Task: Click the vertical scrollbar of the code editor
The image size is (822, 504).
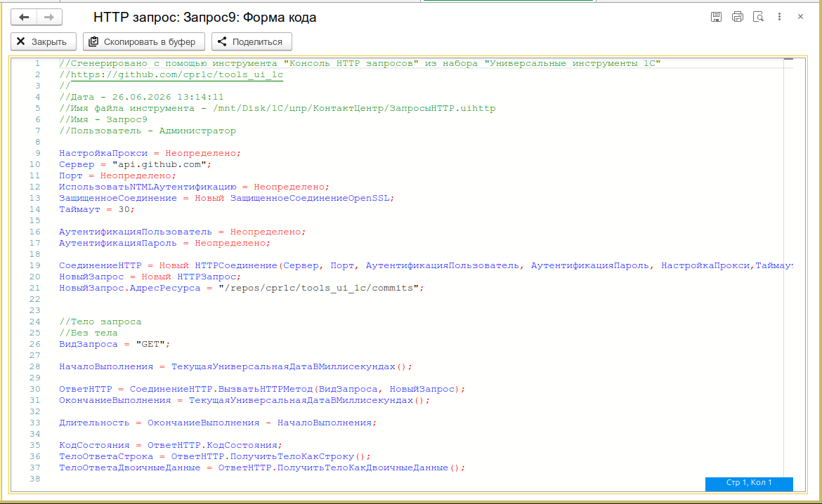Action: [x=788, y=262]
